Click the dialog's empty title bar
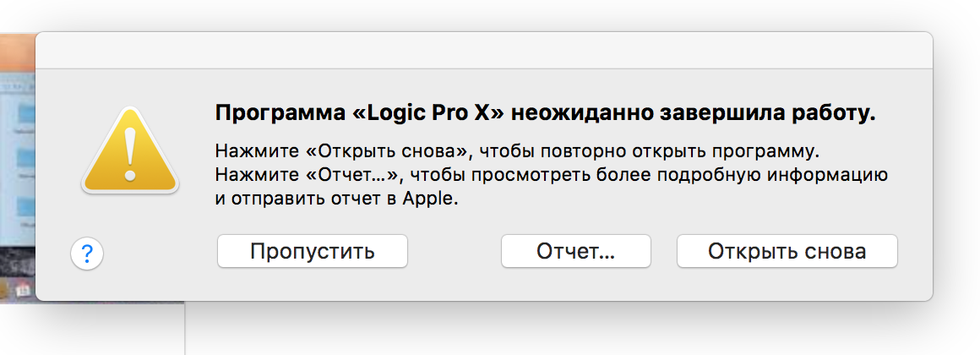The image size is (980, 355). tap(483, 50)
